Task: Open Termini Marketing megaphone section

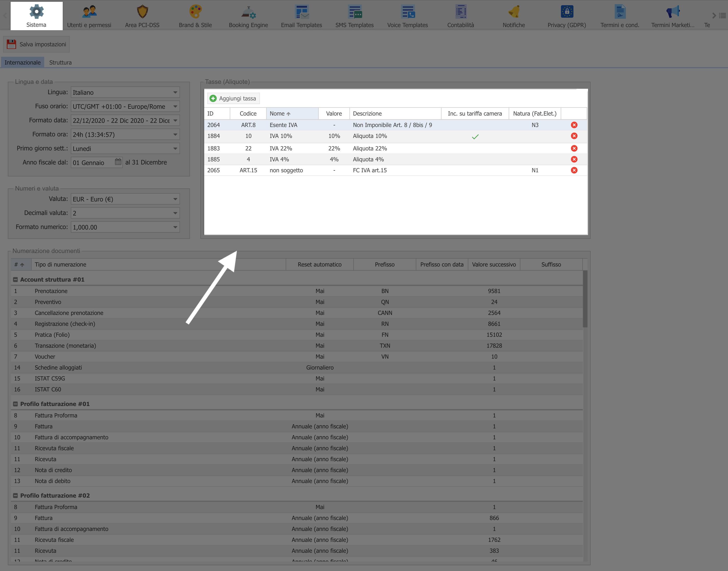Action: pos(673,16)
